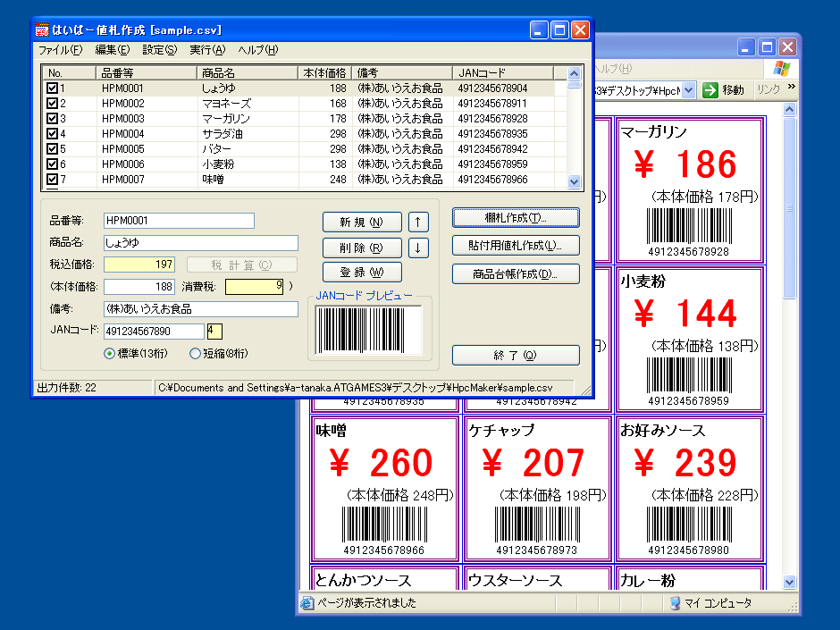Image resolution: width=840 pixels, height=630 pixels.
Task: Open the address bar dropdown in browser window
Action: pyautogui.click(x=688, y=90)
